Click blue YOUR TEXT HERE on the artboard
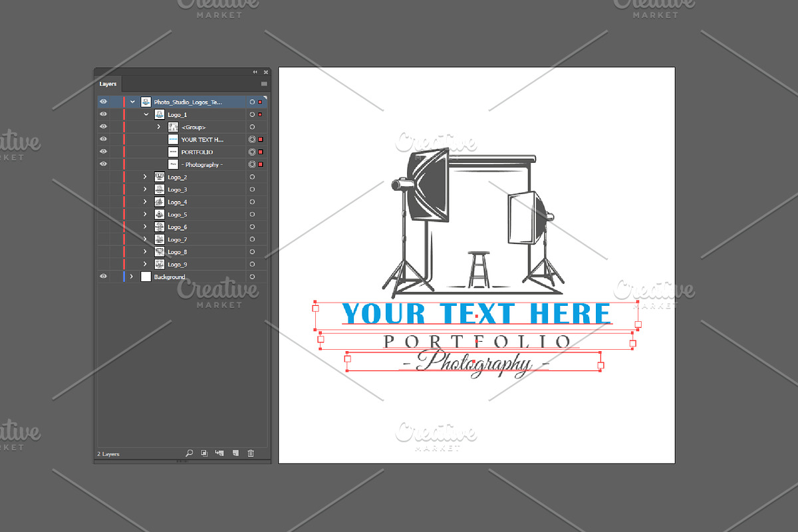798x532 pixels. coord(476,313)
